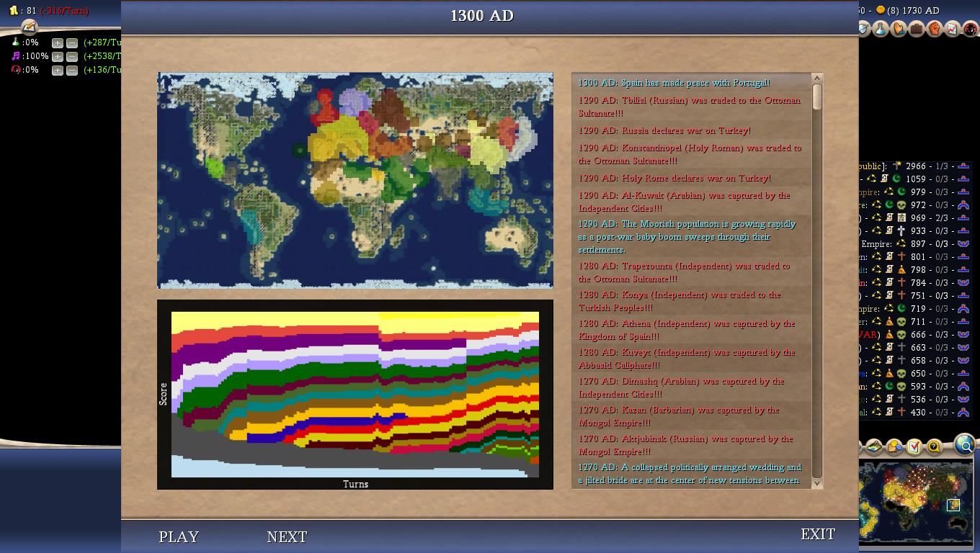Click the crescent religion icon in the 979 row
The image size is (980, 553).
pos(901,192)
